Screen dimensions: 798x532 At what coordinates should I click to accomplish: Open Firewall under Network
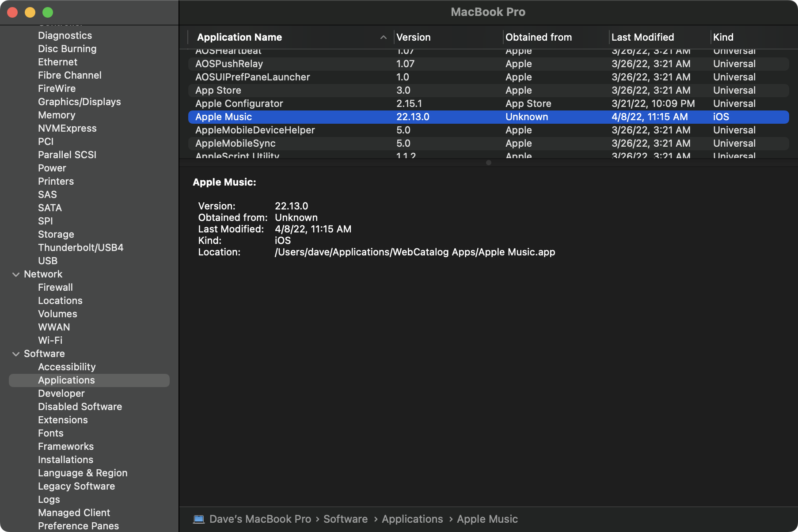(x=55, y=287)
